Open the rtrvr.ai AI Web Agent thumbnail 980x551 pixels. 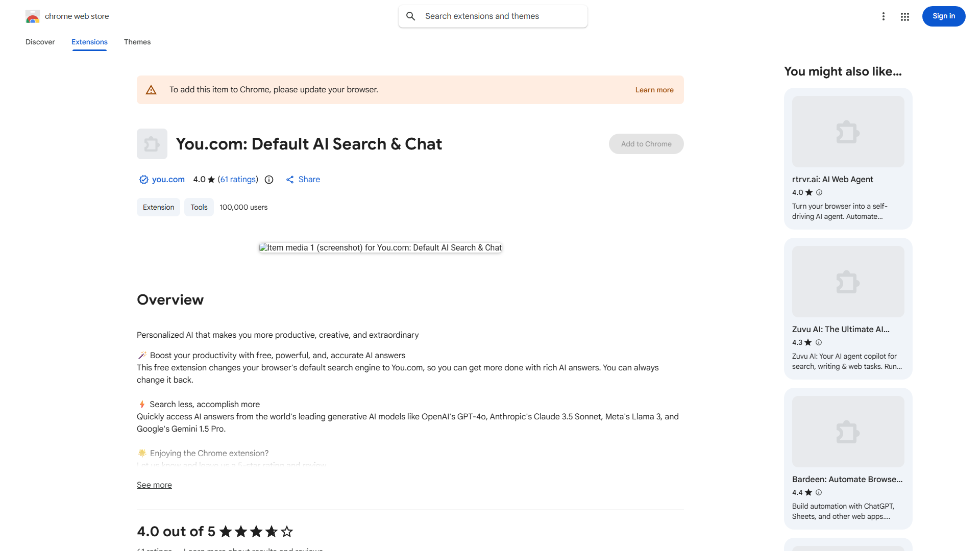click(848, 132)
